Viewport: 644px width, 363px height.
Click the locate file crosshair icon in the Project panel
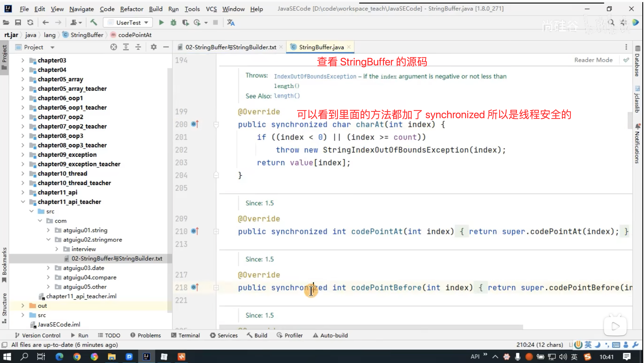coord(113,47)
